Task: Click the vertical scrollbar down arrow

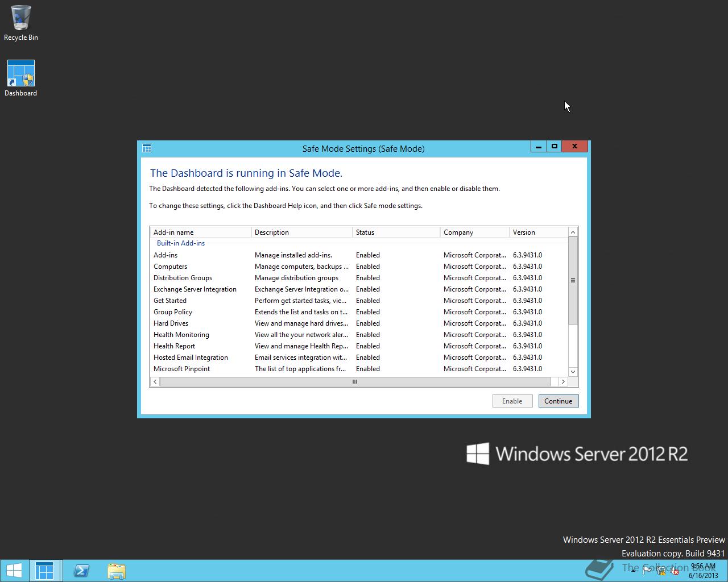Action: pyautogui.click(x=573, y=372)
